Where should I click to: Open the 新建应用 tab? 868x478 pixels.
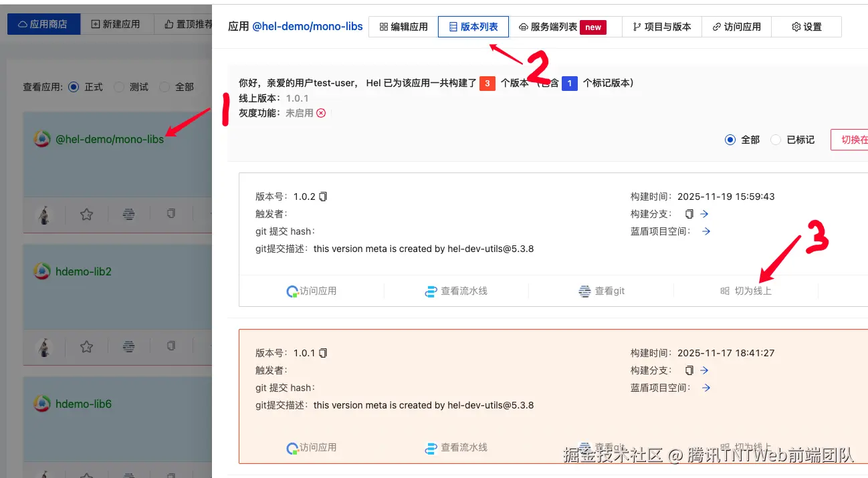(116, 24)
